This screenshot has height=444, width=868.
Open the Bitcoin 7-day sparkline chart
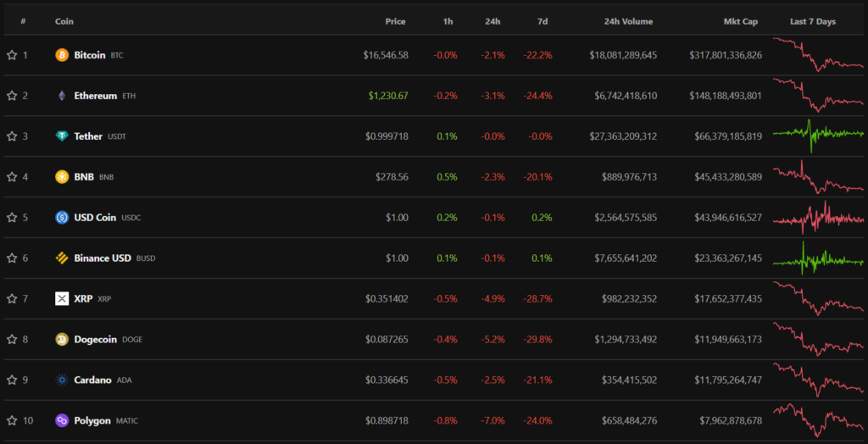pyautogui.click(x=818, y=55)
